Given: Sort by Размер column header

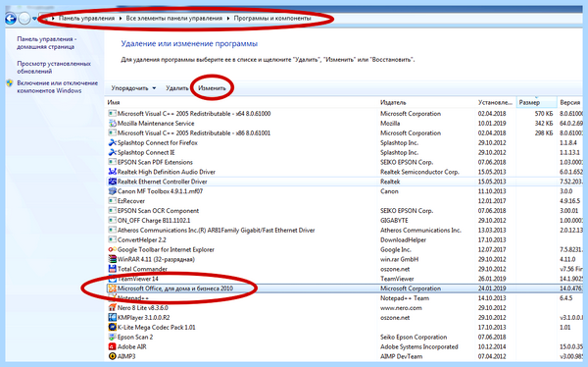Looking at the screenshot, I should [x=537, y=102].
